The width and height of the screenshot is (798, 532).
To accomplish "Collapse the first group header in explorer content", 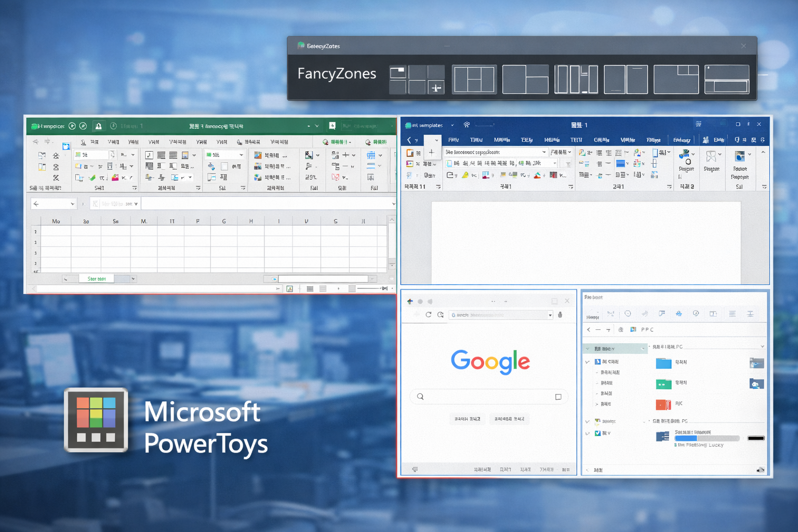I will pyautogui.click(x=649, y=347).
